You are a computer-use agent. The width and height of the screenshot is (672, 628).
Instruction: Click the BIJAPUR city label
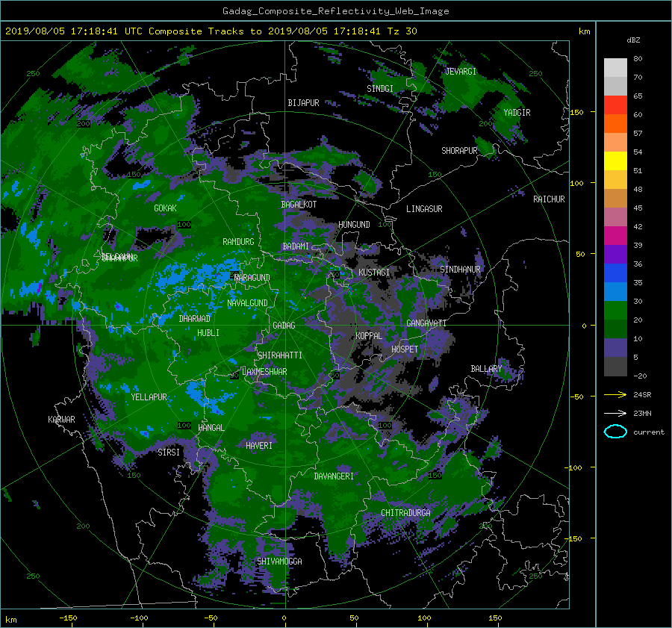click(303, 103)
